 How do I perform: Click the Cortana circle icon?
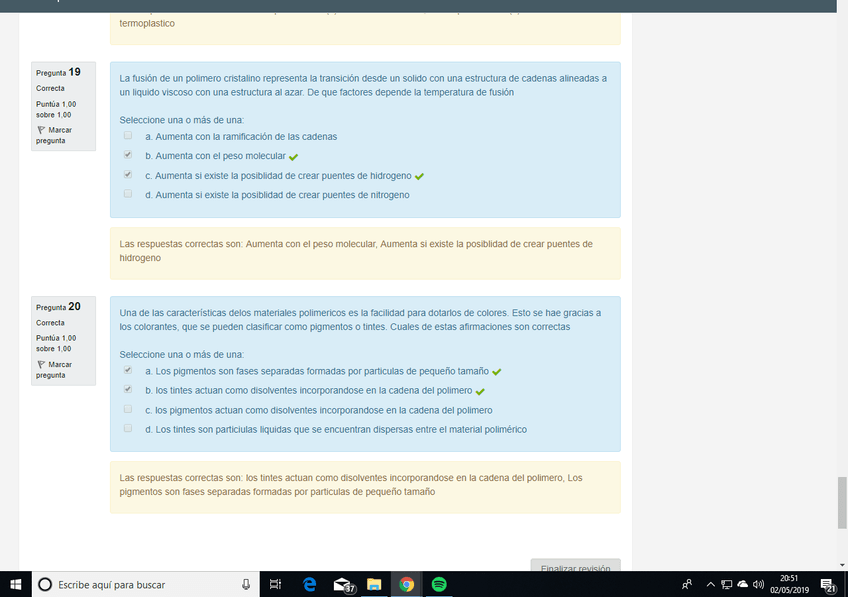[45, 585]
